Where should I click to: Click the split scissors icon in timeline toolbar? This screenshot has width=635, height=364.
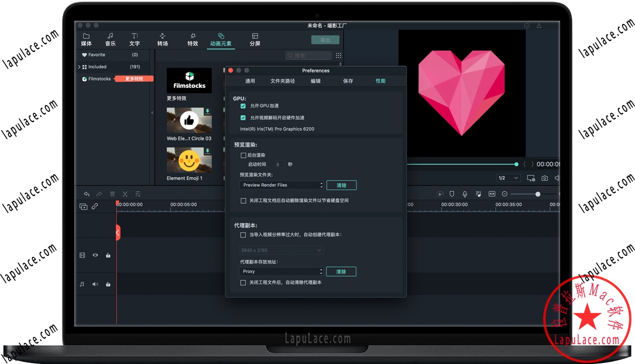click(x=125, y=193)
